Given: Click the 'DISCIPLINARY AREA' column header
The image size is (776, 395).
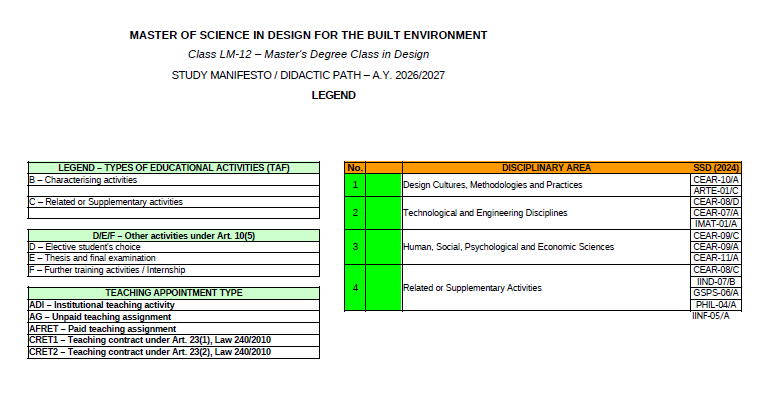Looking at the screenshot, I should (x=546, y=168).
